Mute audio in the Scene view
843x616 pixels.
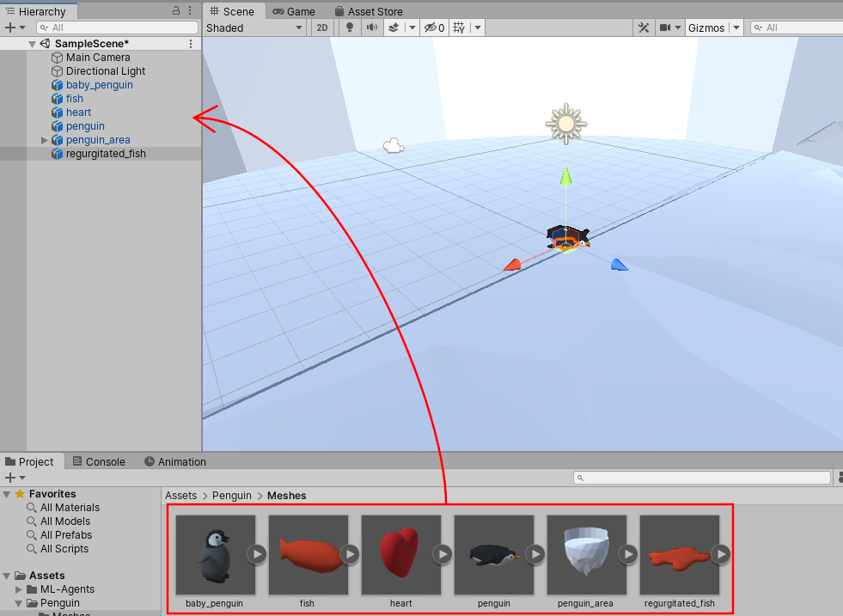[x=372, y=27]
